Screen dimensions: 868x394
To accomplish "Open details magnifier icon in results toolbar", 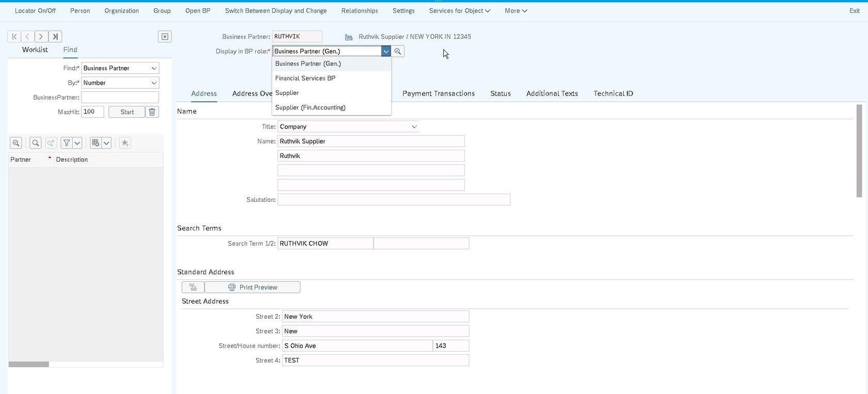I will click(x=16, y=143).
